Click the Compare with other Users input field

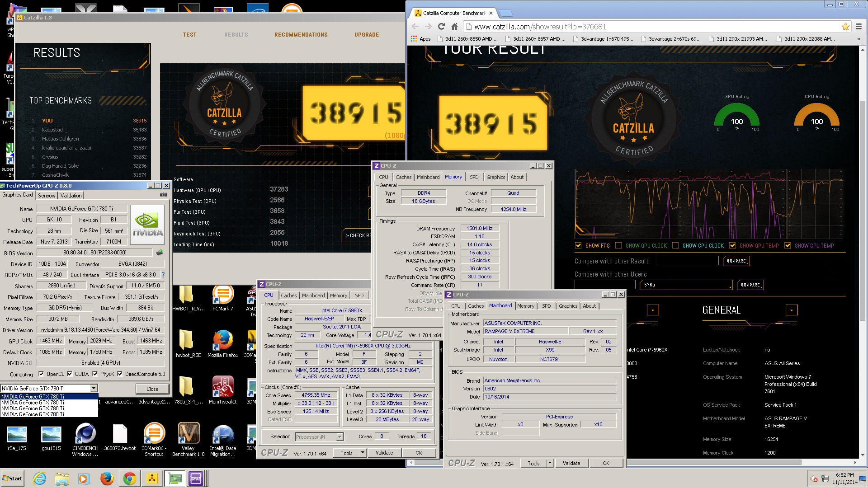coord(605,285)
